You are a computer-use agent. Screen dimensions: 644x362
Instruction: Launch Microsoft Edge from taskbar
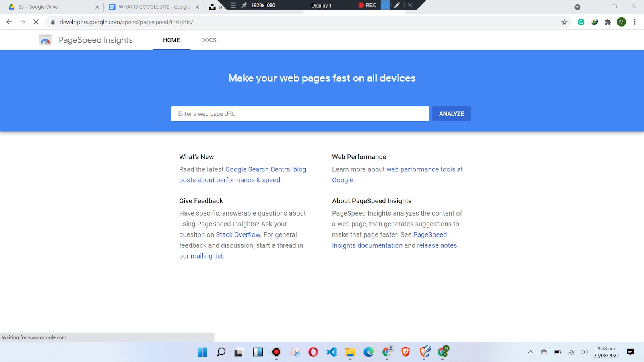[x=369, y=352]
